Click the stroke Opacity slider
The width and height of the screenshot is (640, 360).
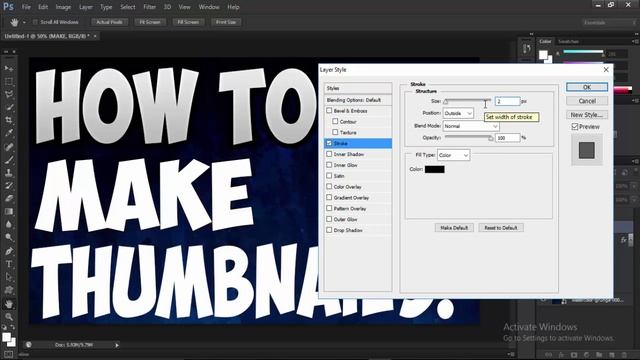(469, 138)
